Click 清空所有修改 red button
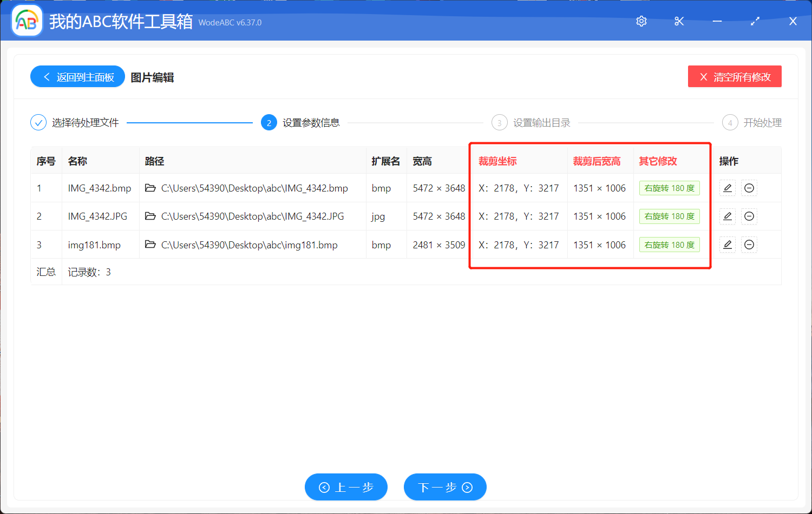The width and height of the screenshot is (812, 514). coord(735,77)
